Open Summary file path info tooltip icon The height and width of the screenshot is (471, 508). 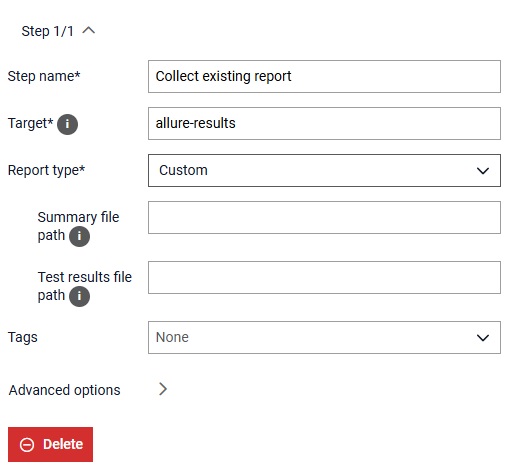point(79,236)
